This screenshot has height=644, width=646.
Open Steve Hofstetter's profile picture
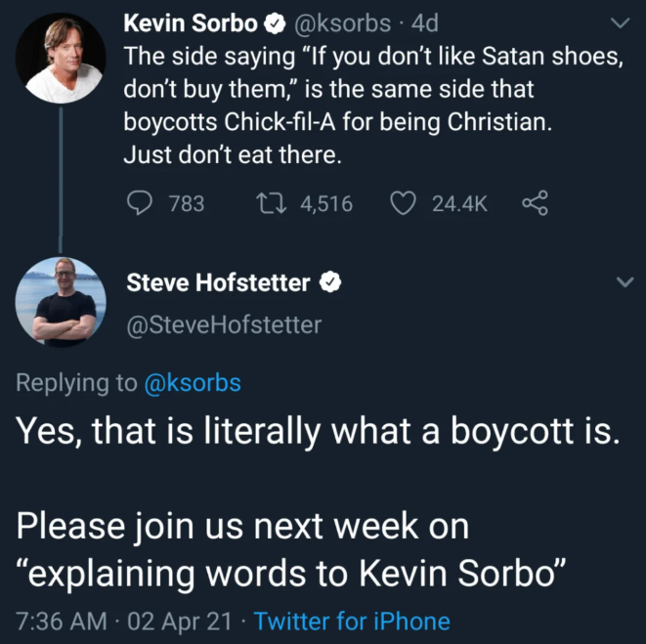click(x=62, y=302)
